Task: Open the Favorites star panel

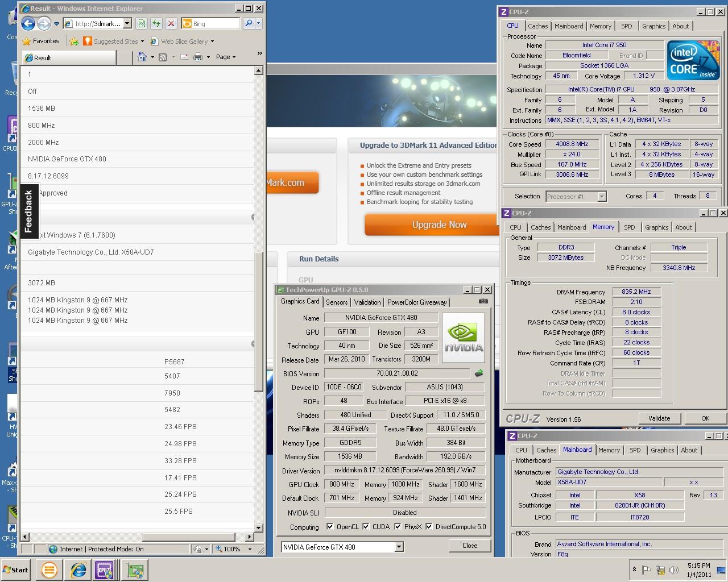Action: [27, 41]
